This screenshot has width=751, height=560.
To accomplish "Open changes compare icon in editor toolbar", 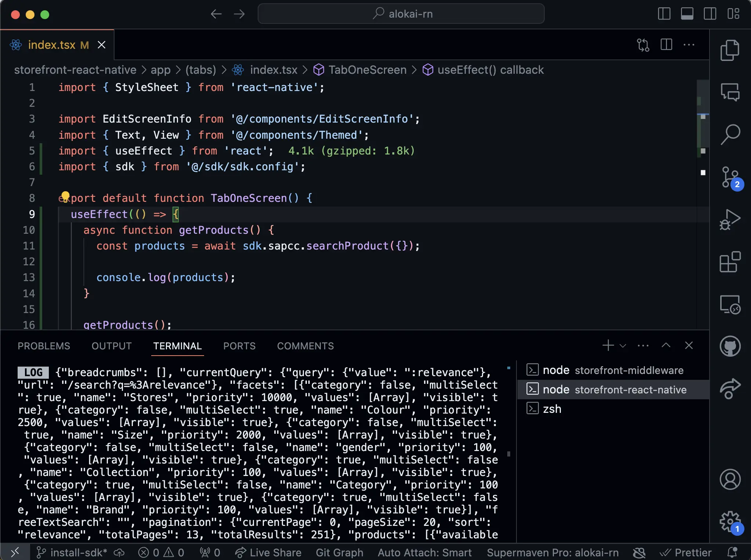I will coord(643,45).
